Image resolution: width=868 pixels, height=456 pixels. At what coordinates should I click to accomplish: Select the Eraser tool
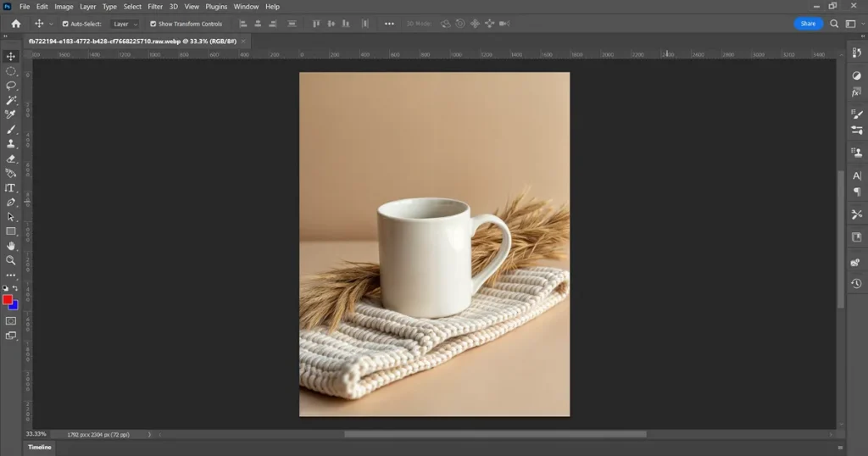(x=10, y=158)
